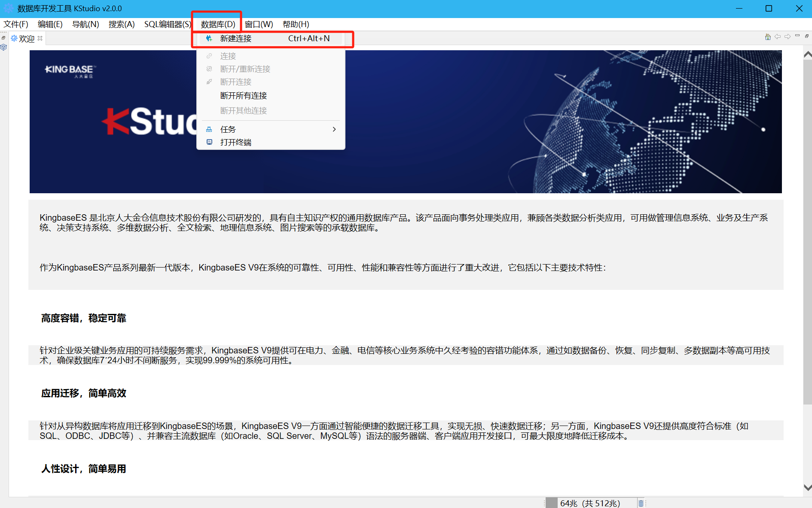Viewport: 812px width, 508px height.
Task: Click the scrollbar up arrow
Action: 807,55
